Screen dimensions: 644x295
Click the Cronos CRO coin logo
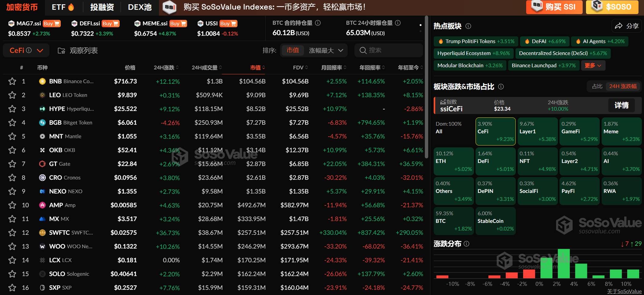point(42,178)
